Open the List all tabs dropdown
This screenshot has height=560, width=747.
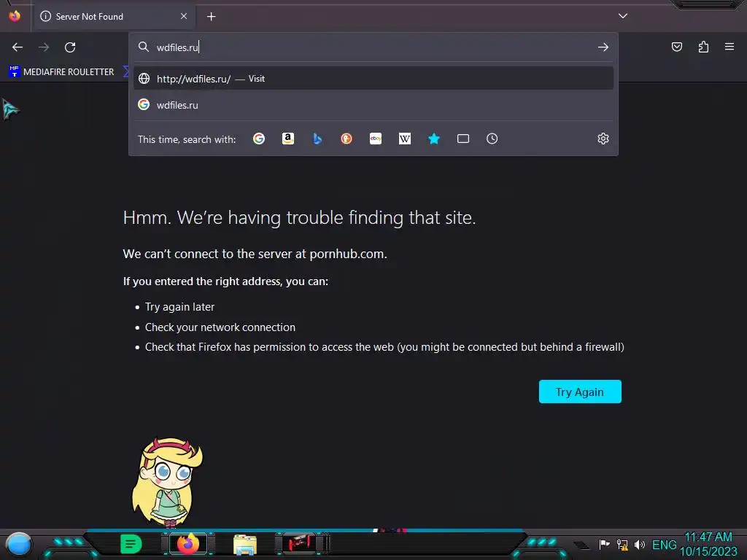(x=623, y=16)
